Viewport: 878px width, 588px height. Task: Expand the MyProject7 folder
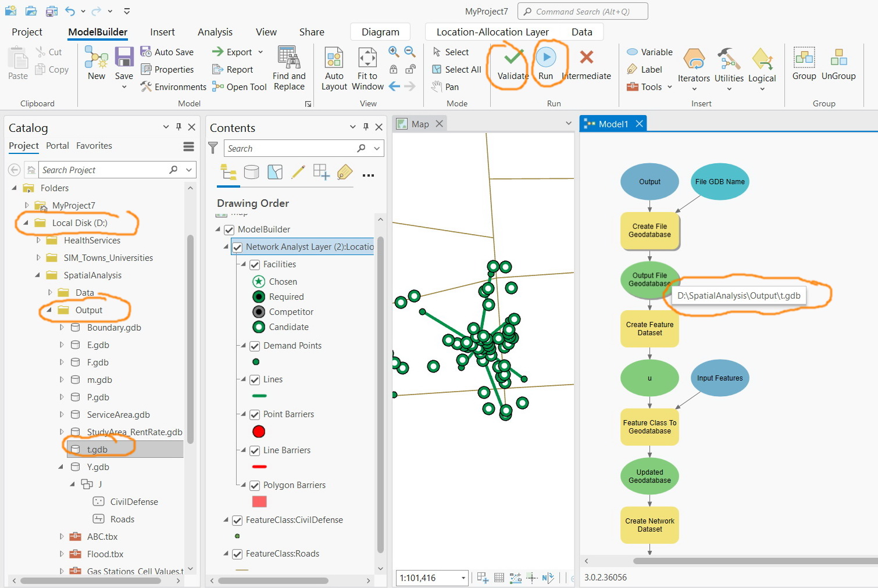point(26,205)
